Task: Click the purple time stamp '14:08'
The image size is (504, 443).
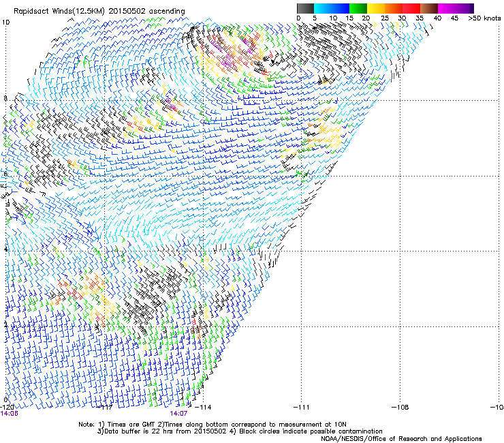Action: [10, 414]
